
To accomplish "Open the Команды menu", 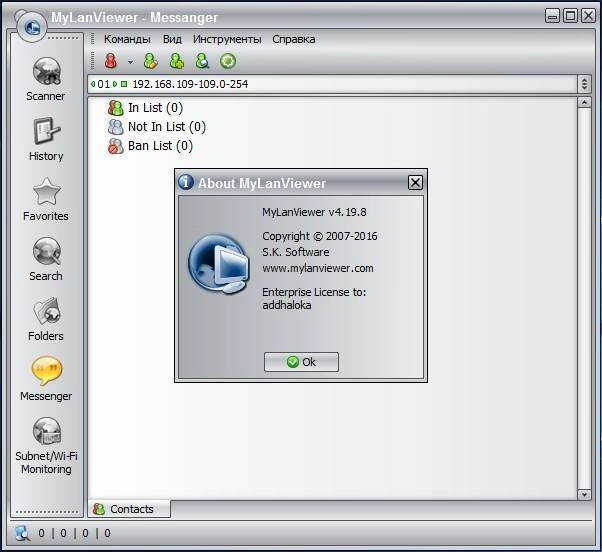I will (127, 39).
